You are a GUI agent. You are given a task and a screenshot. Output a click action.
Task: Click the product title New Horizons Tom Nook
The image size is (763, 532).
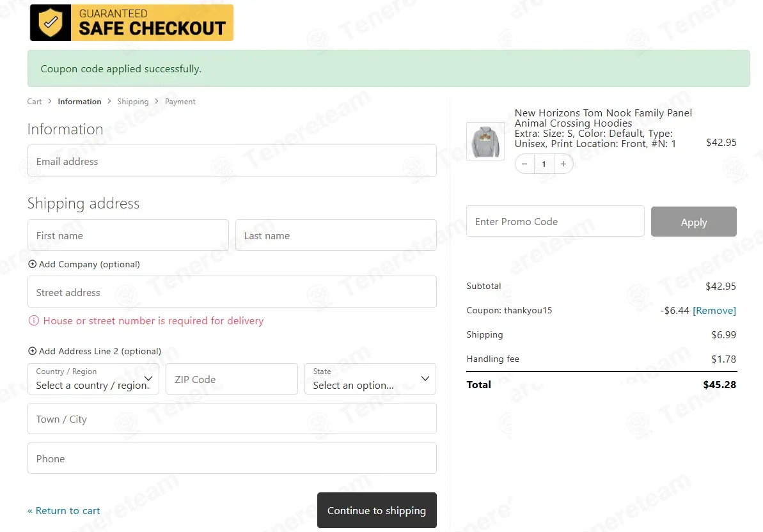tap(603, 118)
